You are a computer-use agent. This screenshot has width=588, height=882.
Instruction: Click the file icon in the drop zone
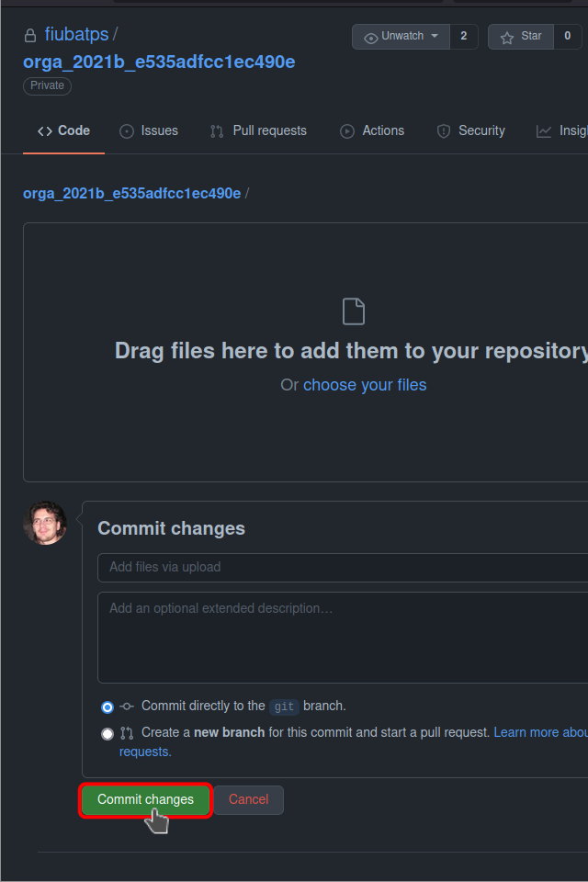[x=354, y=311]
